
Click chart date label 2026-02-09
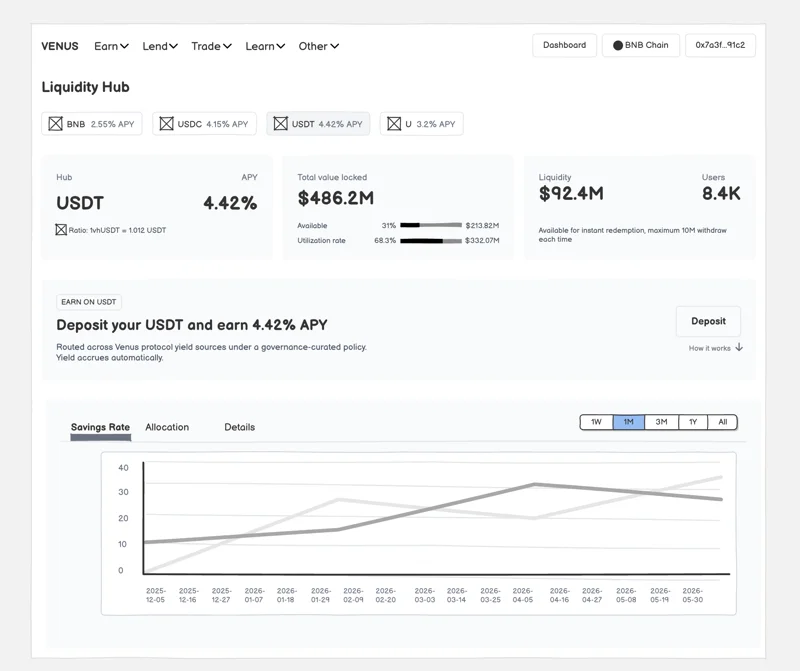[x=353, y=595]
